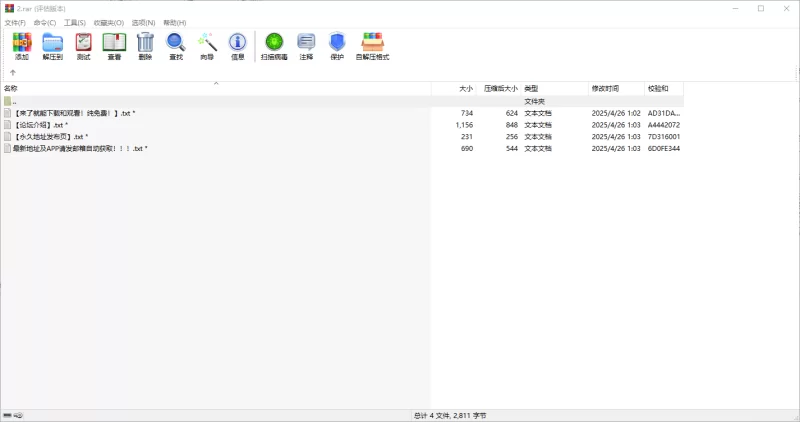The height and width of the screenshot is (422, 800).
Task: Click the 扫描病毒 (Virus Scan) icon
Action: (274, 45)
